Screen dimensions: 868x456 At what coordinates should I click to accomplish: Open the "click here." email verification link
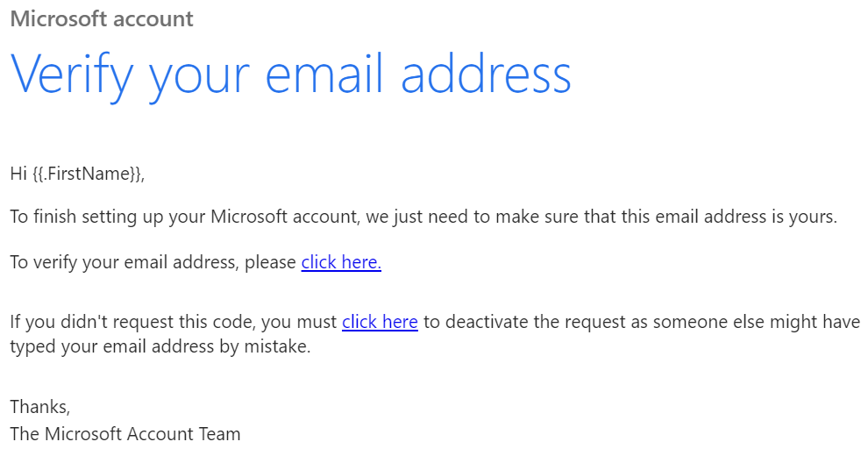(x=341, y=261)
